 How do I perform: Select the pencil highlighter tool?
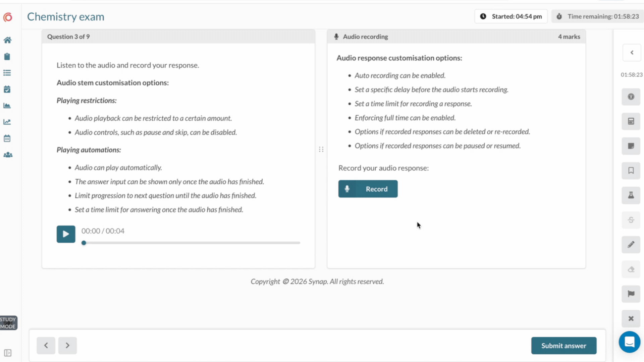pos(631,244)
